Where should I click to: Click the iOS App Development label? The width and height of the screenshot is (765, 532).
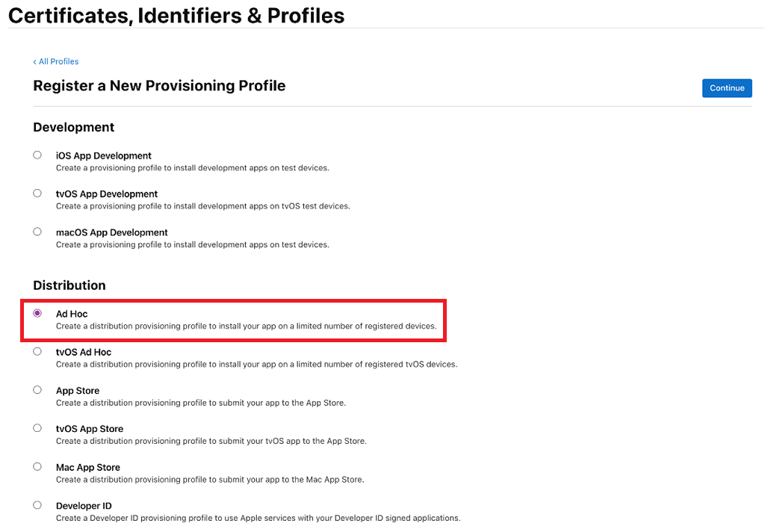[x=103, y=155]
